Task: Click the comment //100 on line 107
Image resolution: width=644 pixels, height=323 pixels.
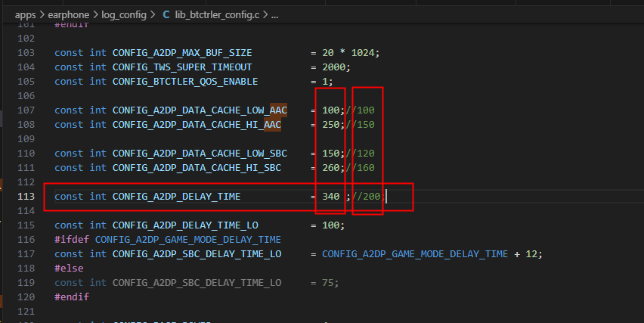Action: [361, 110]
